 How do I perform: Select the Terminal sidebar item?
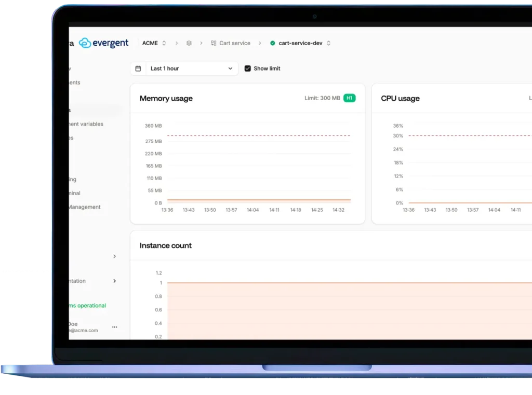coord(74,193)
